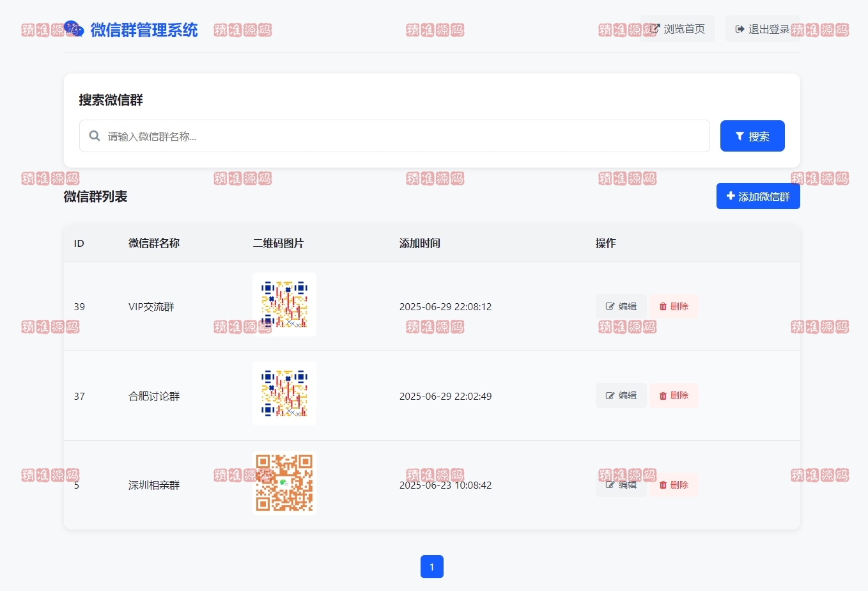Click the 微信群列表 heading
The width and height of the screenshot is (868, 591).
pyautogui.click(x=96, y=196)
